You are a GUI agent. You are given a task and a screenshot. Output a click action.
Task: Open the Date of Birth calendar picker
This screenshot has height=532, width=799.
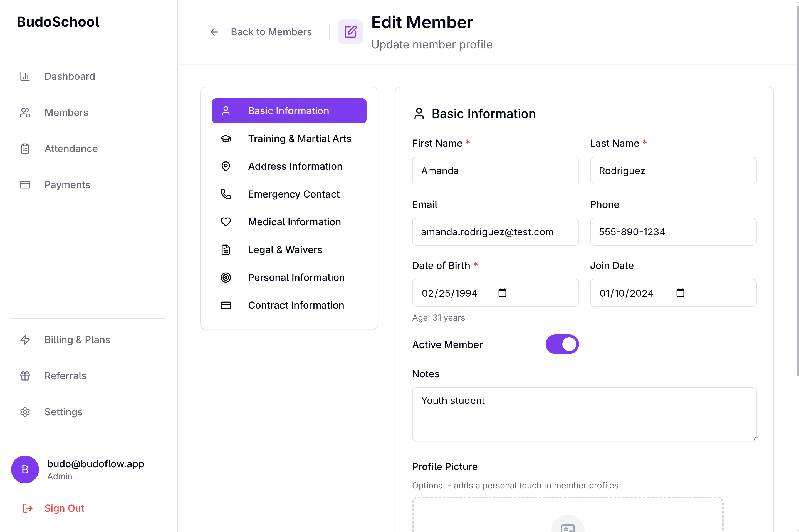point(502,293)
